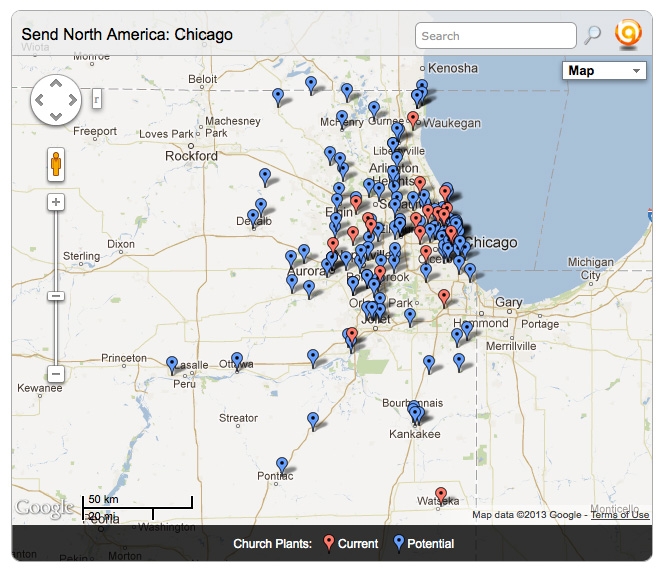Click the Princeton town label
Screen dimensions: 664x571
click(x=124, y=358)
